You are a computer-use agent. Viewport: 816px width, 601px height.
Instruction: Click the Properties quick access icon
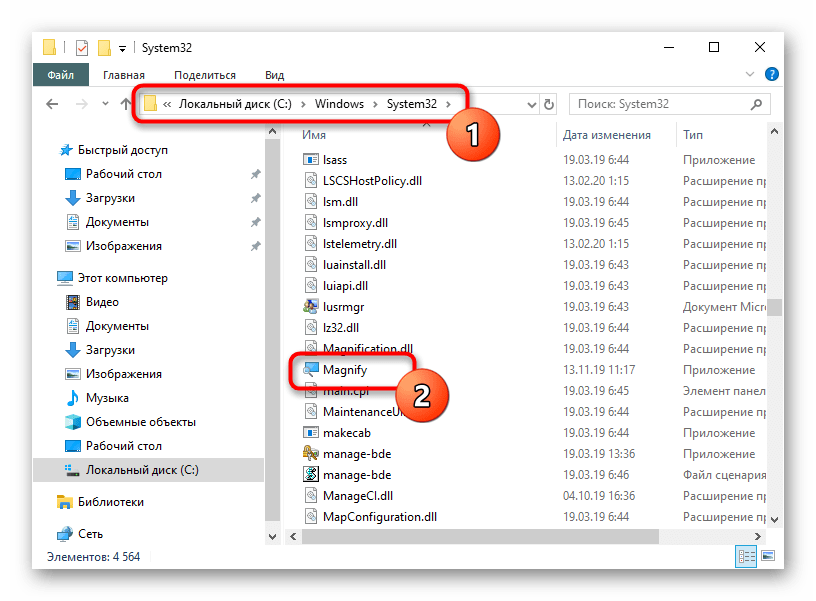point(82,48)
